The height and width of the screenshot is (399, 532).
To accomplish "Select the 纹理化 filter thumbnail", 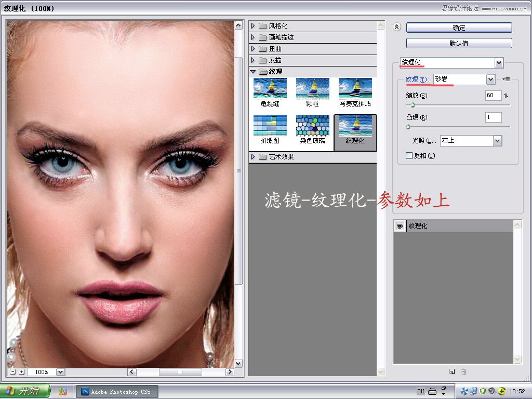I will tap(355, 132).
